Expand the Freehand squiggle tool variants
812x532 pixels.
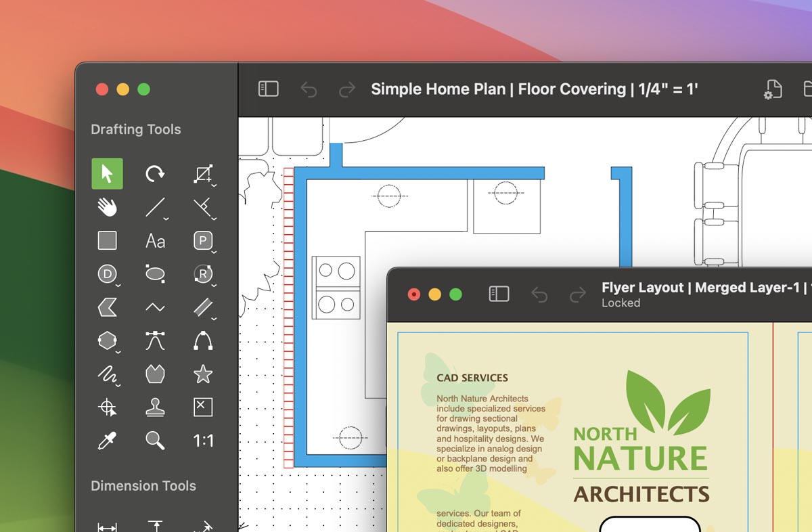(118, 385)
